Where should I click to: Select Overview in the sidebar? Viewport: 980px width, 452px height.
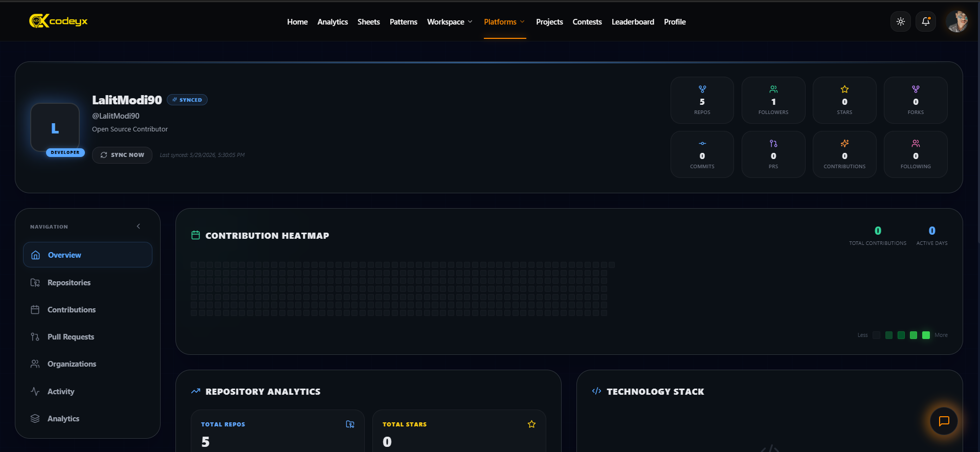pyautogui.click(x=87, y=255)
